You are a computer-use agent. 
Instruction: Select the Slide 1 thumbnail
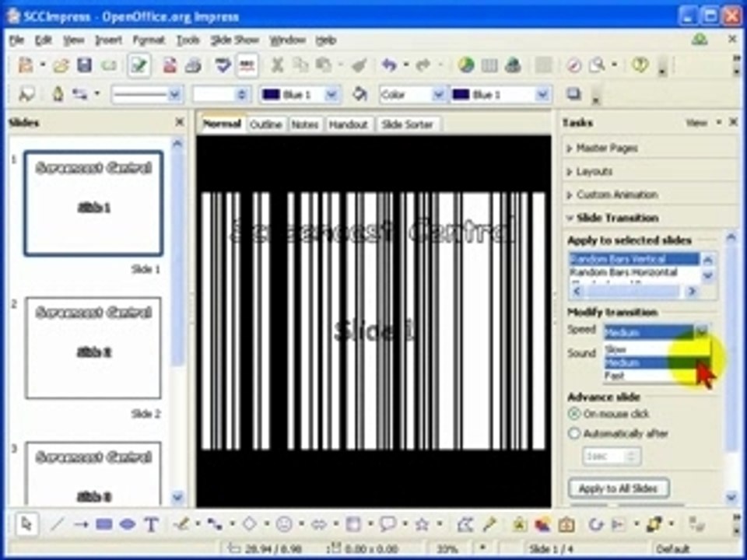coord(94,203)
